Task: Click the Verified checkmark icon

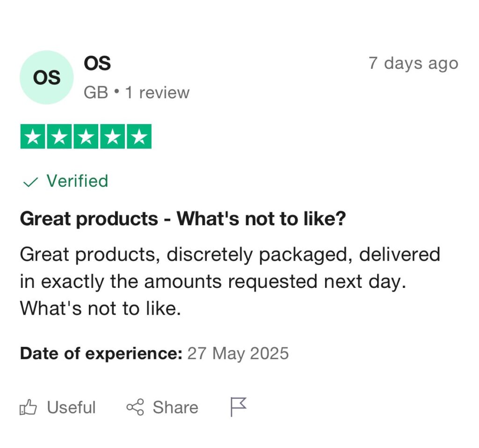Action: pyautogui.click(x=30, y=182)
